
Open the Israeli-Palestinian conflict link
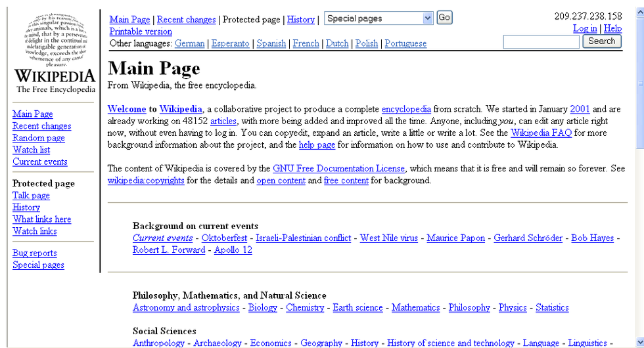click(303, 238)
